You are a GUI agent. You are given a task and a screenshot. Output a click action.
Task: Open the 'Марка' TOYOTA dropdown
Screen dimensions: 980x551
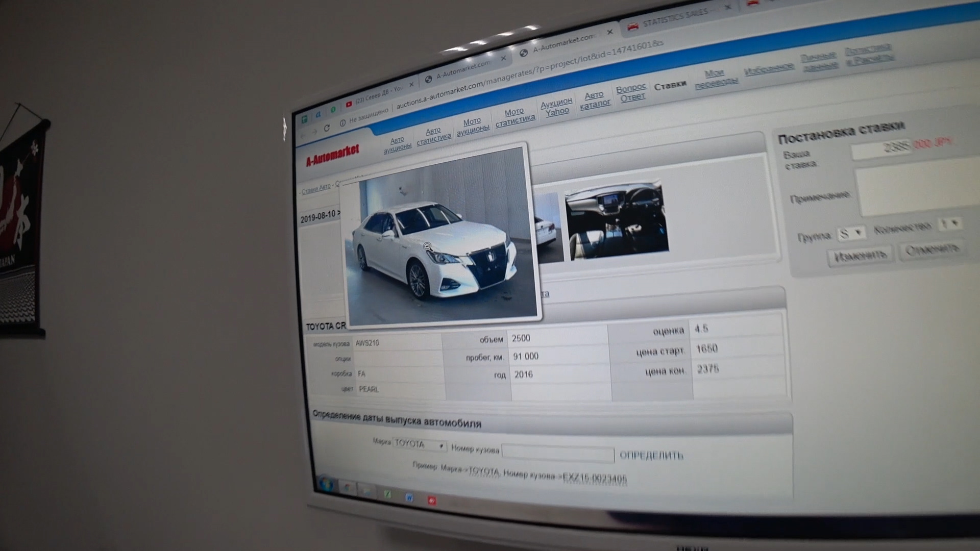(420, 444)
